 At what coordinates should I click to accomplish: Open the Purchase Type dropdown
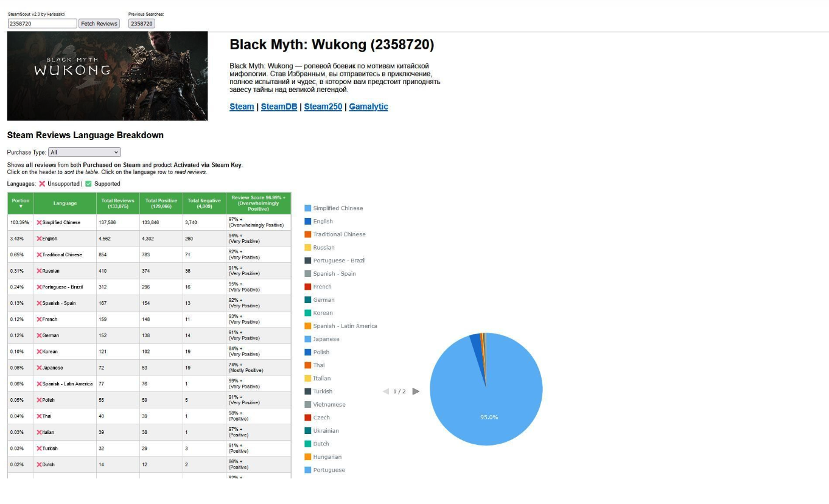click(x=85, y=152)
